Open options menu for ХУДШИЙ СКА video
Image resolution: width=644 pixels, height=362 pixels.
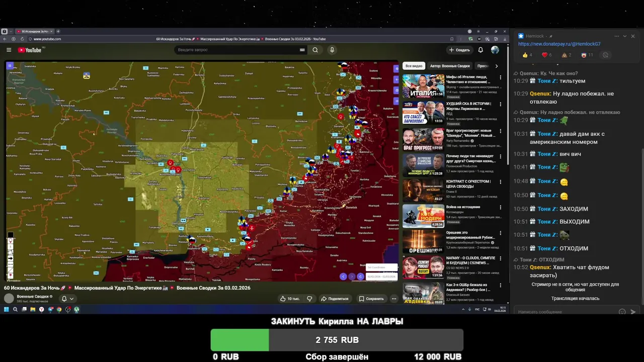[500, 104]
